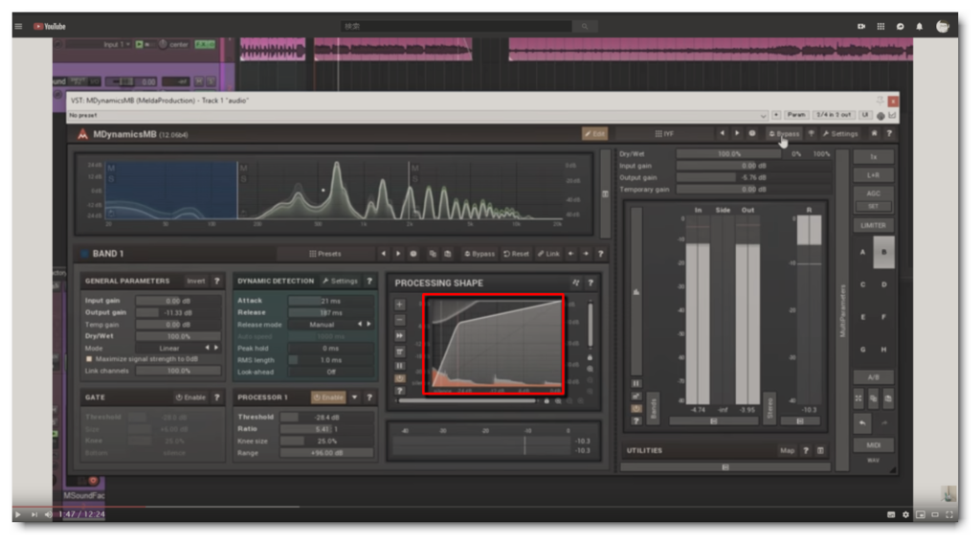980x544 pixels.
Task: Randomize the Processing Shape
Action: click(x=575, y=283)
